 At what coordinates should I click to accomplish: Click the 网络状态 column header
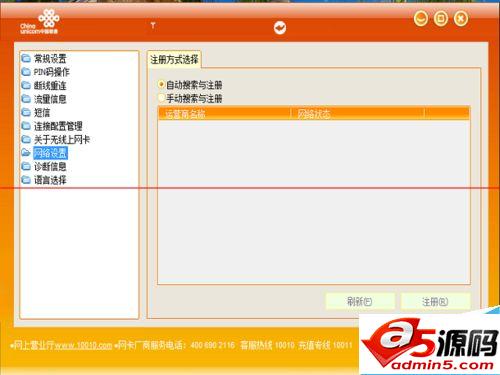[x=357, y=114]
